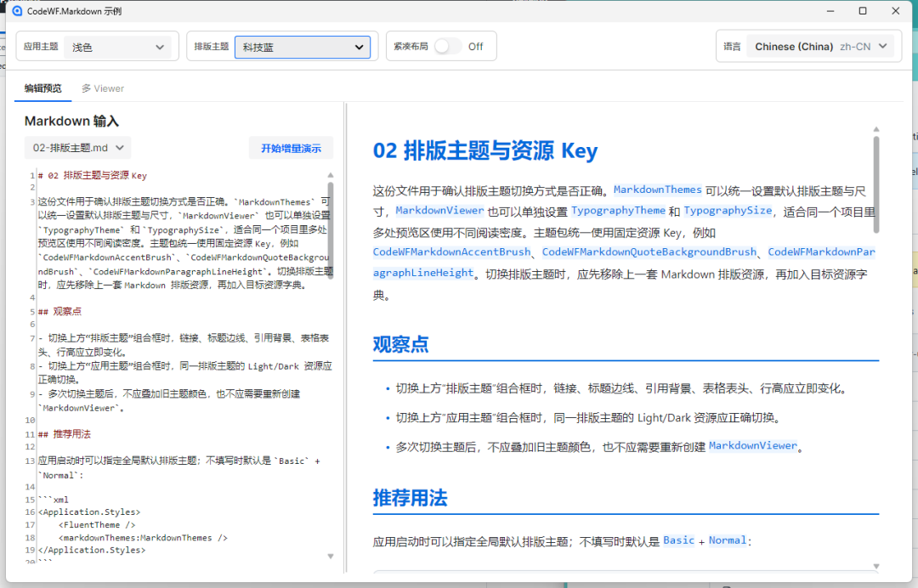This screenshot has height=588, width=918.
Task: Click the preview pane scrollbar thumb
Action: (875, 185)
